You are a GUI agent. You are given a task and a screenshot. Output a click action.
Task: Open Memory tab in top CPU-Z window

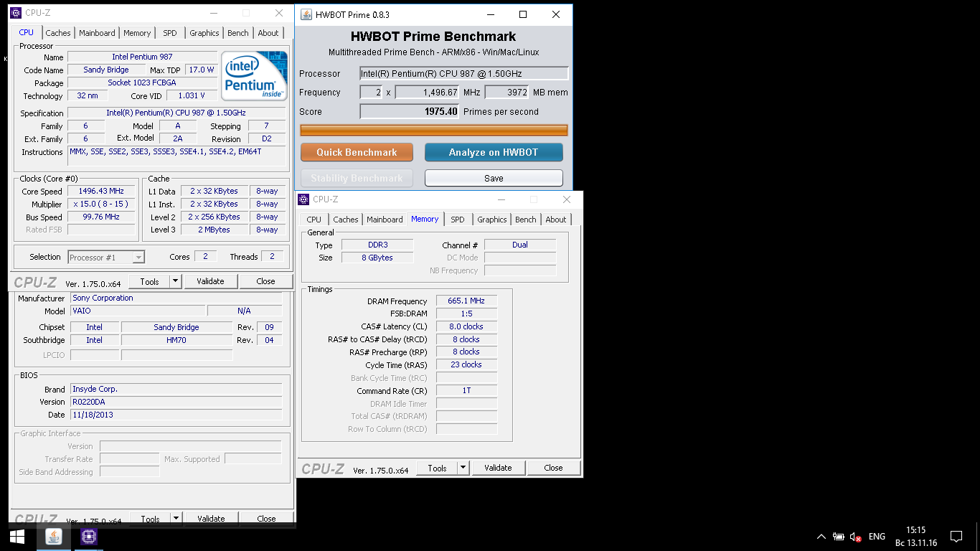pyautogui.click(x=137, y=33)
